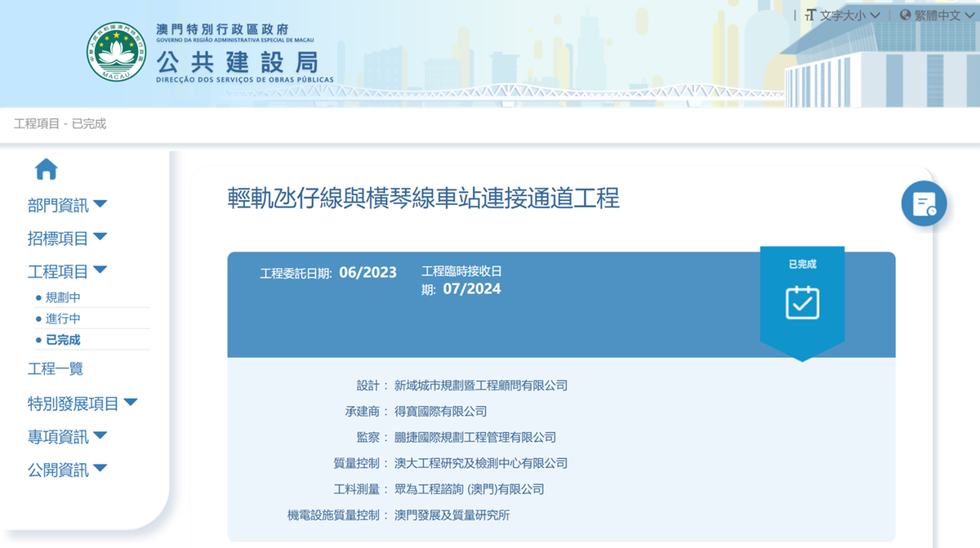The image size is (980, 548).
Task: Open the 工程一覽 page
Action: tap(56, 369)
